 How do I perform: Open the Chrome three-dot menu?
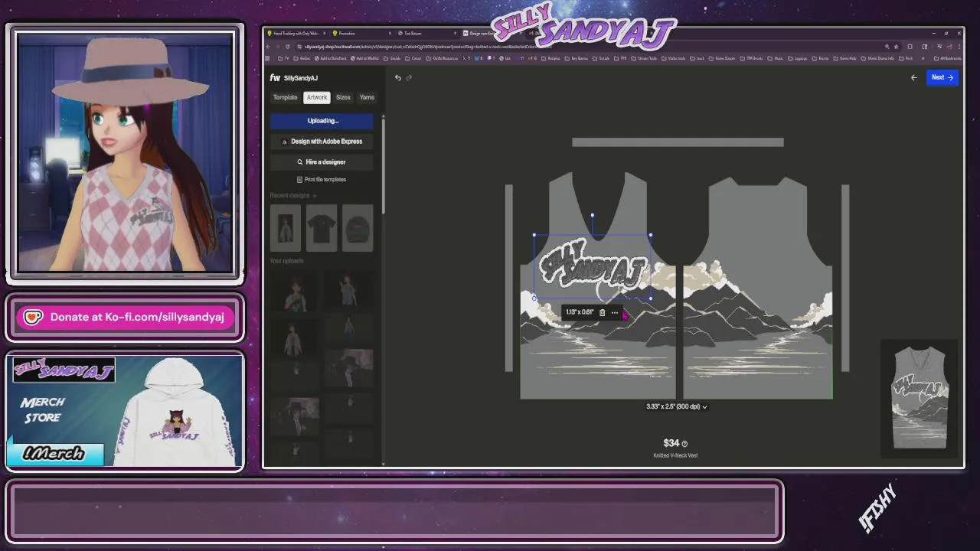[x=959, y=47]
